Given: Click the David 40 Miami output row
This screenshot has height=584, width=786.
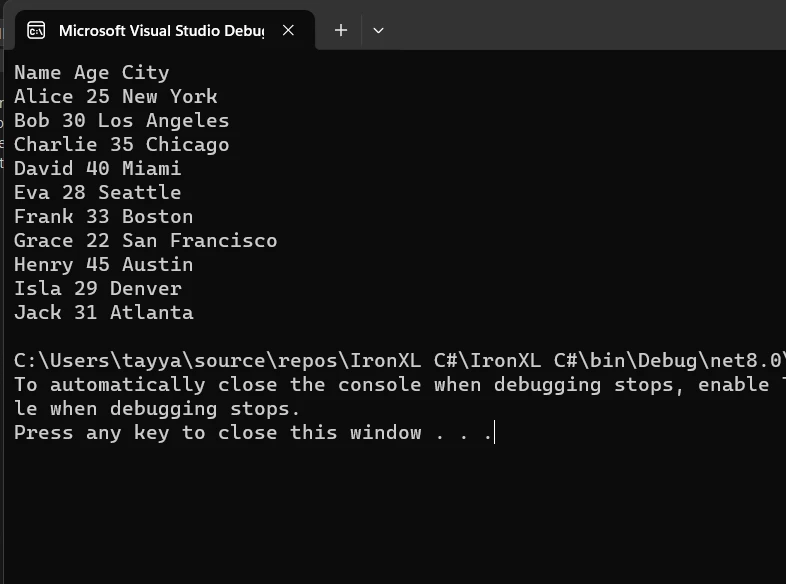Looking at the screenshot, I should (98, 169).
